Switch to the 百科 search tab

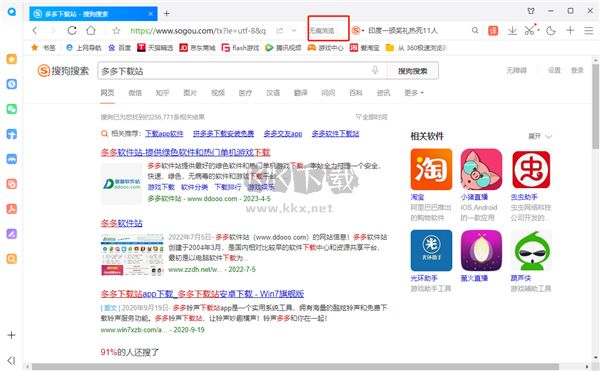[x=355, y=93]
